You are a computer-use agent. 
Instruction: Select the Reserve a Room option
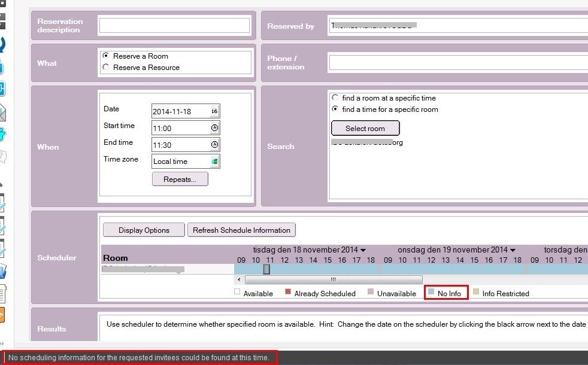point(106,56)
